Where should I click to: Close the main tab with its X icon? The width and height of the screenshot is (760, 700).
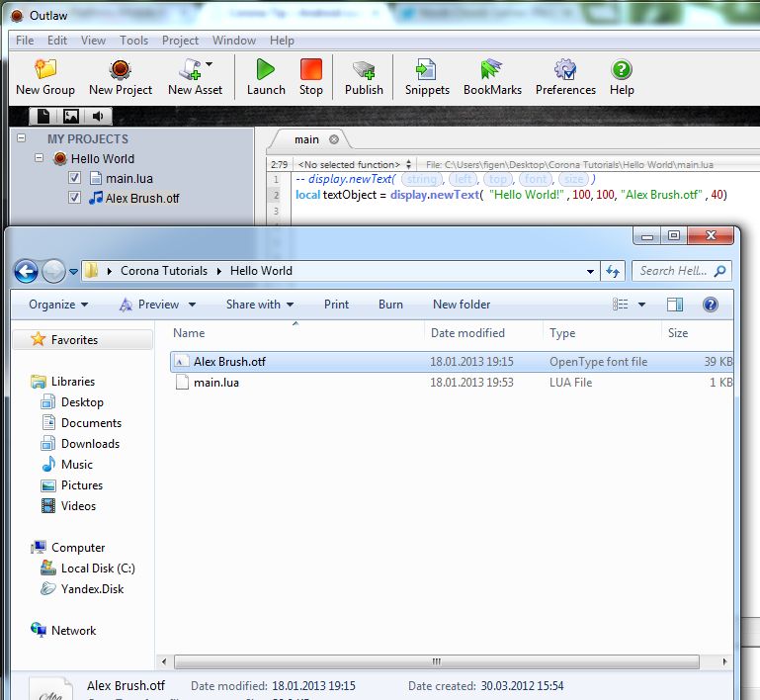(x=333, y=139)
